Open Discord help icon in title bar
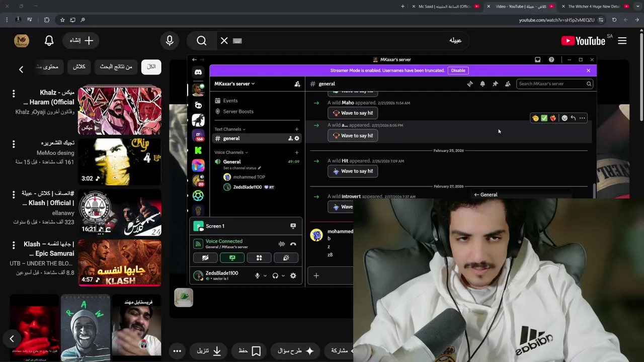The width and height of the screenshot is (644, 362). 551,60
